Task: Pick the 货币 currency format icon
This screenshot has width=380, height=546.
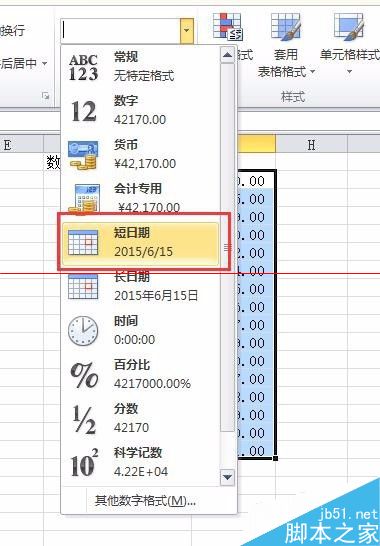Action: (x=84, y=155)
